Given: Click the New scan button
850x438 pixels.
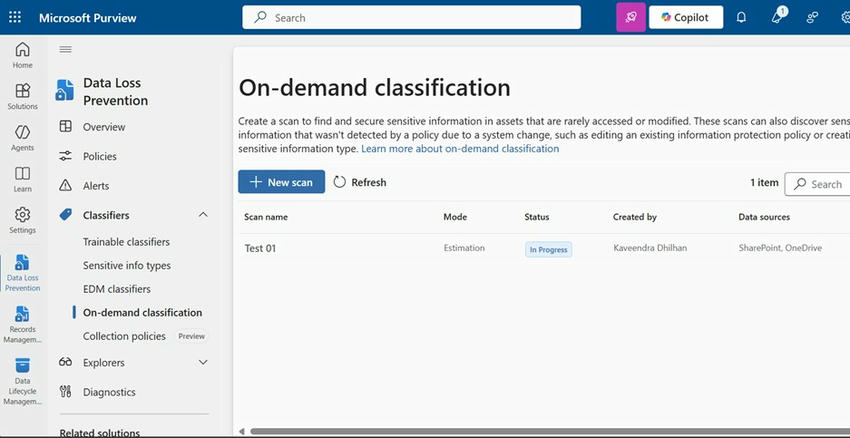Looking at the screenshot, I should [281, 182].
